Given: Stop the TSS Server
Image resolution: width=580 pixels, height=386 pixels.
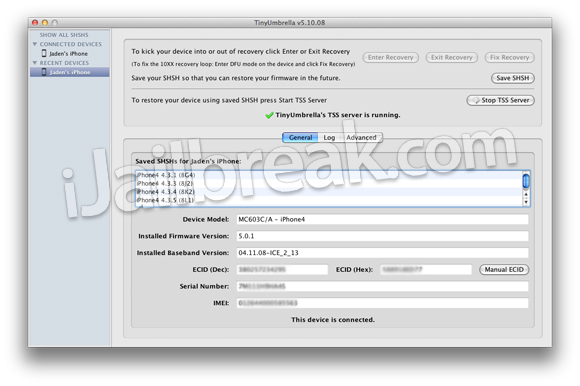Looking at the screenshot, I should pyautogui.click(x=500, y=100).
